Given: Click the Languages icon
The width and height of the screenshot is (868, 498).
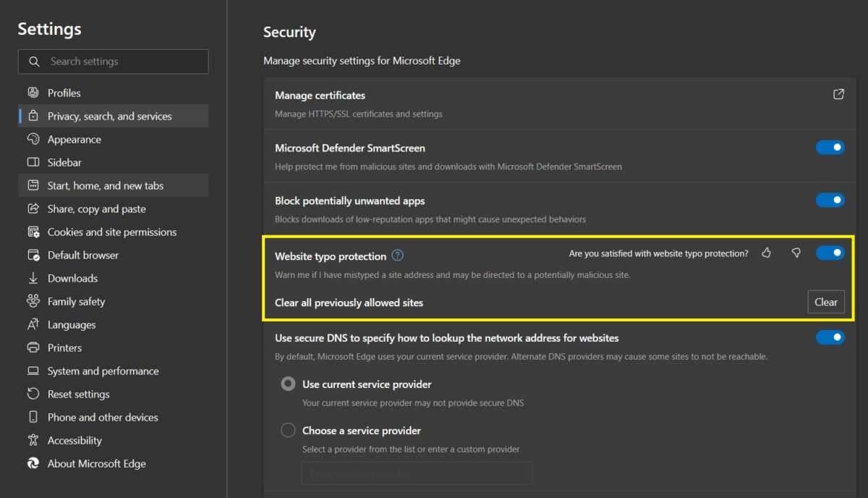Looking at the screenshot, I should point(33,324).
